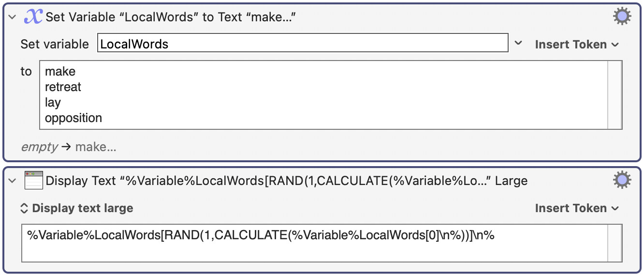Click the word 'make' in the text field
The image size is (644, 278).
[x=60, y=71]
